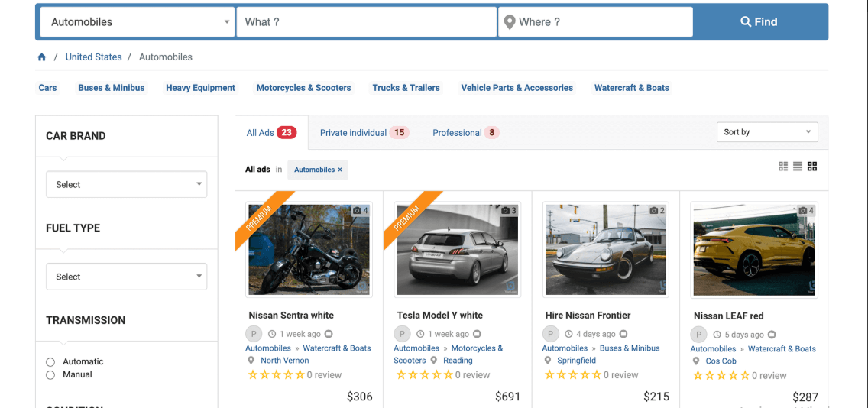Select Automatic transmission radio button
Viewport: 868px width, 408px height.
pos(50,362)
